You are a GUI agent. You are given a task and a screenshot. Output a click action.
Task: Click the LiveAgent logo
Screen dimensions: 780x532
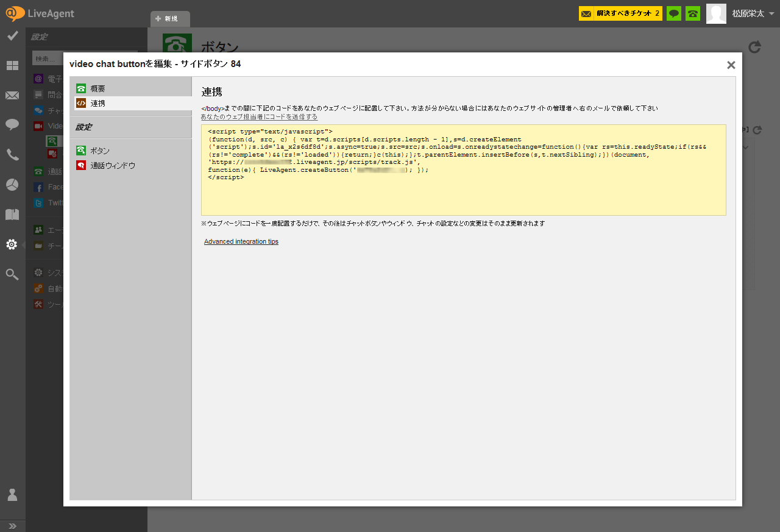coord(40,13)
